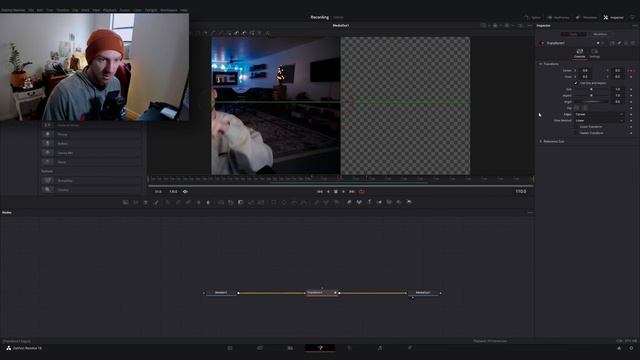Toggle vertical Flip button in Inspector
Image resolution: width=640 pixels, height=360 pixels.
pos(585,108)
